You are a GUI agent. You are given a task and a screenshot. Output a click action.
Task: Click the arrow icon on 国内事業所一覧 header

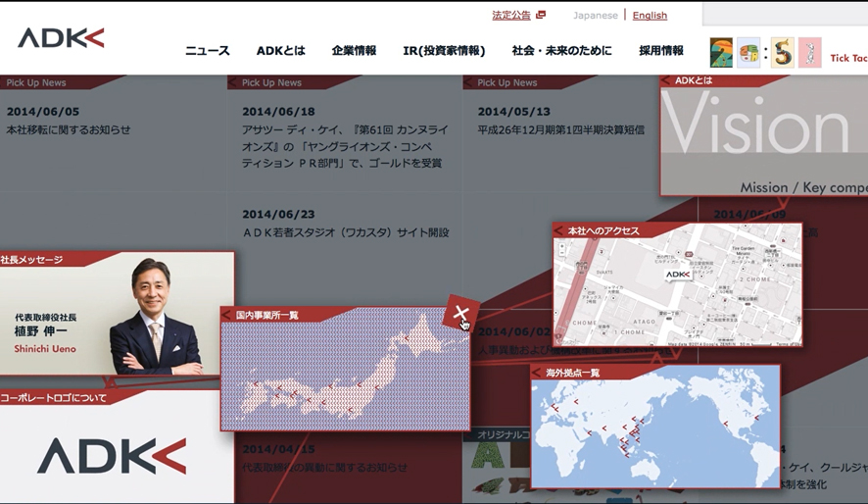point(226,315)
